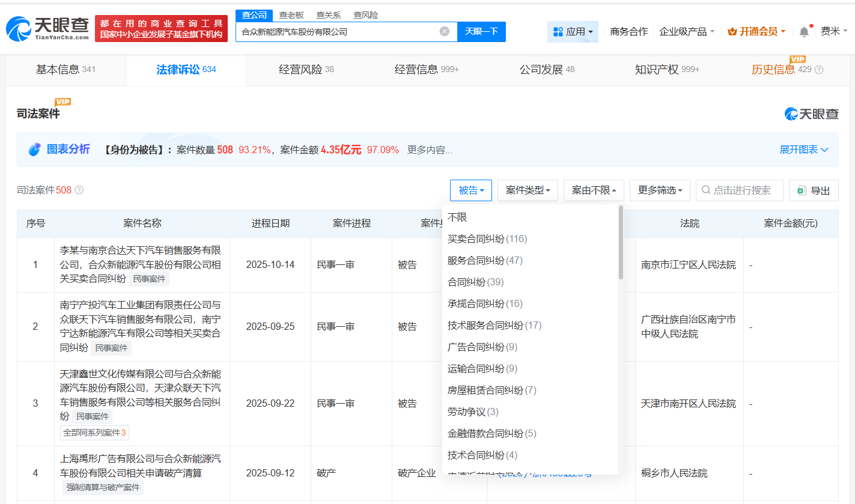Click the 商务合作 link

point(628,31)
